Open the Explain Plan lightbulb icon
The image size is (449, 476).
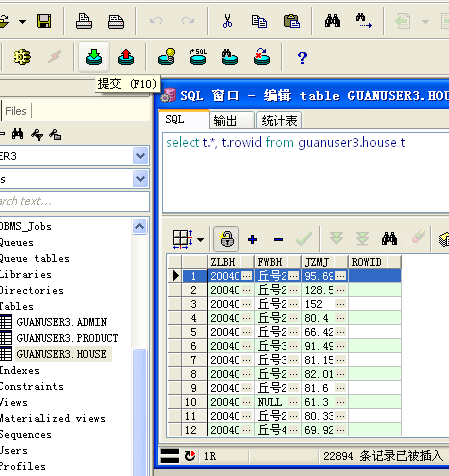166,57
